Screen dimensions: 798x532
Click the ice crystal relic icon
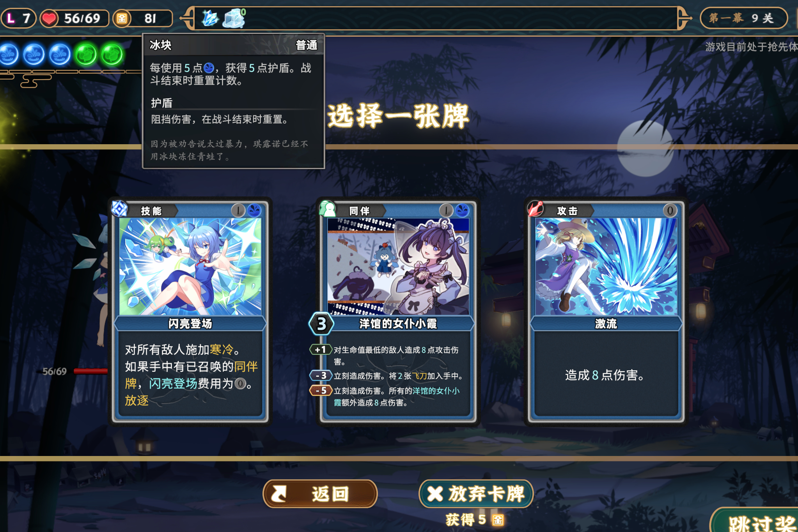210,18
